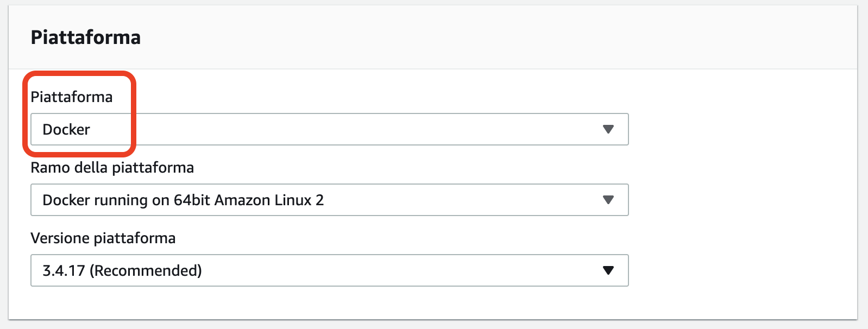This screenshot has height=329, width=868.
Task: Click inside the red-circled platform selector
Action: click(81, 129)
